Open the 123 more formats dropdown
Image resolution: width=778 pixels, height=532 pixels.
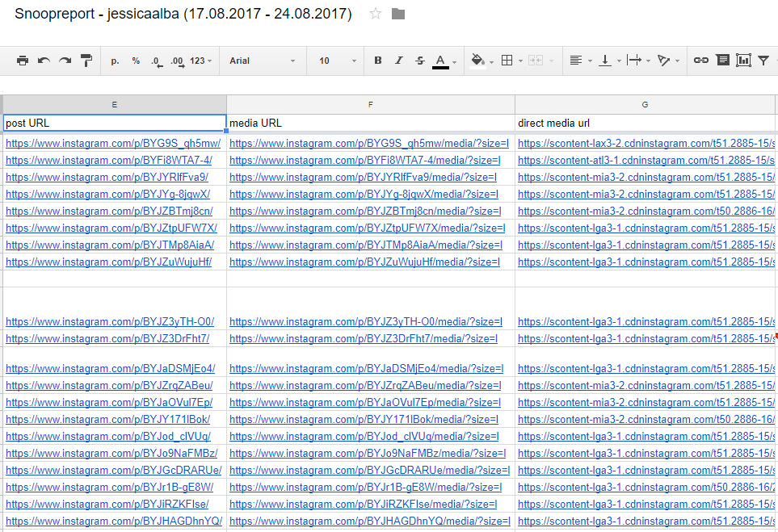[x=201, y=61]
